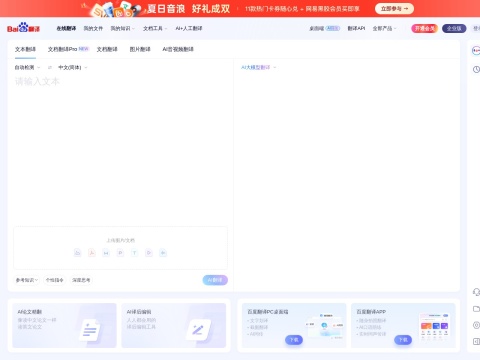Upload a PDF via red PDF icon
480x360 pixels.
92,253
